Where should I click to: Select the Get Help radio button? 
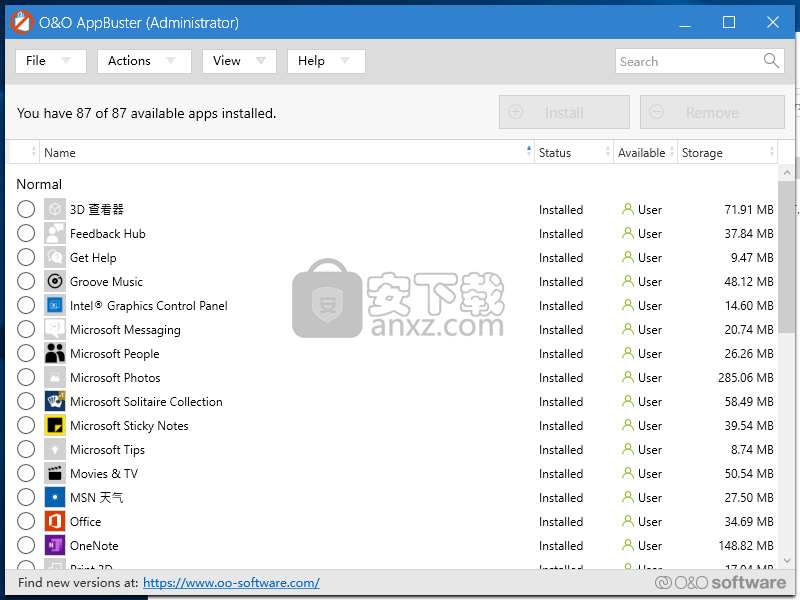(x=26, y=257)
